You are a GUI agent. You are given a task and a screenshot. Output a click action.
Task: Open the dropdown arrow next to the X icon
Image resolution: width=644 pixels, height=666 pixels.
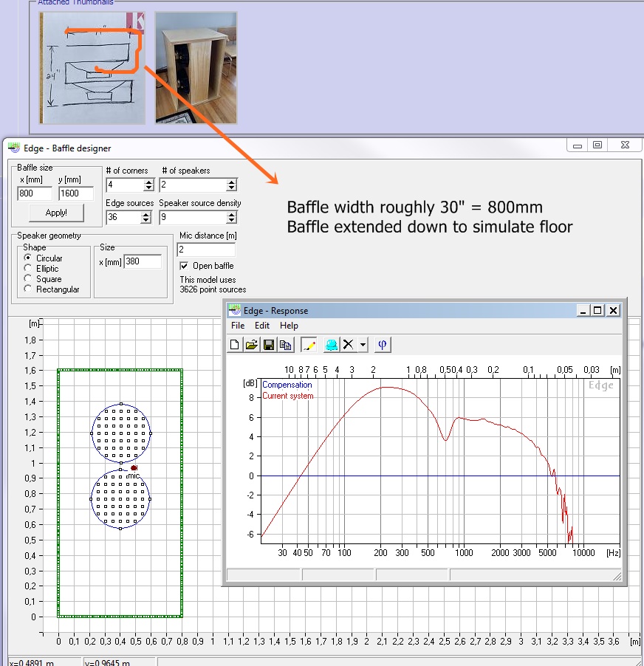click(x=363, y=345)
